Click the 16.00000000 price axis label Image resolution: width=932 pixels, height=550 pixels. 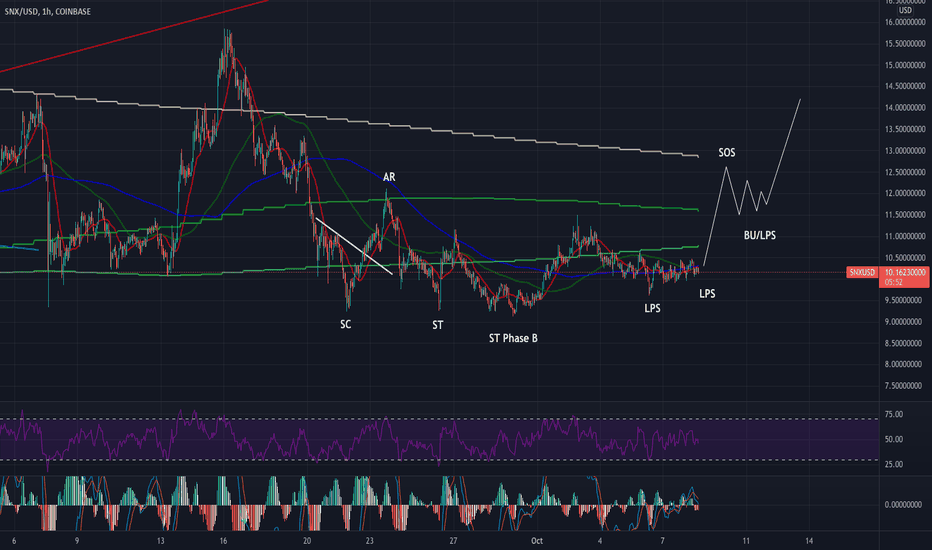coord(905,23)
